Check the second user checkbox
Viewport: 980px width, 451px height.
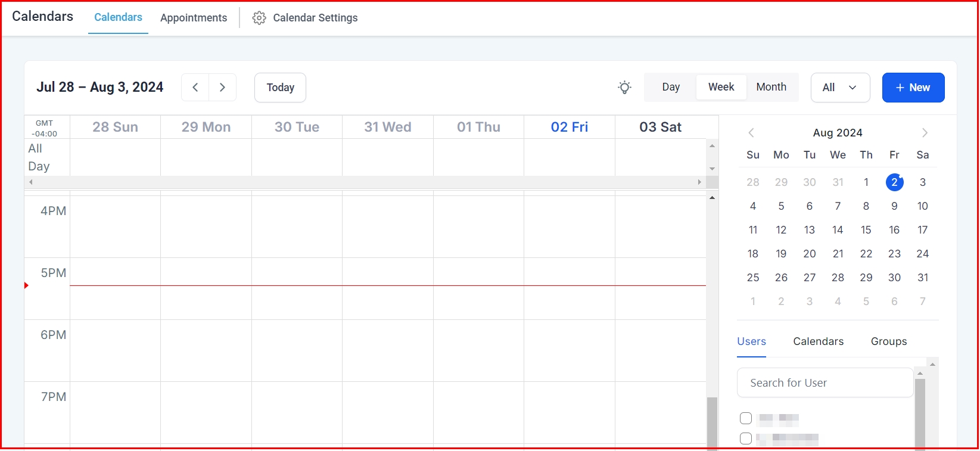point(746,438)
